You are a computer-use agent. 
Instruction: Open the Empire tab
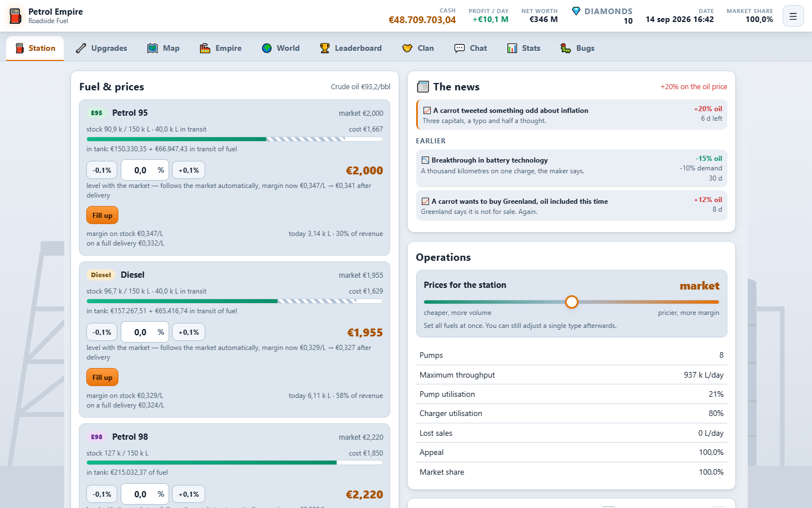[220, 49]
